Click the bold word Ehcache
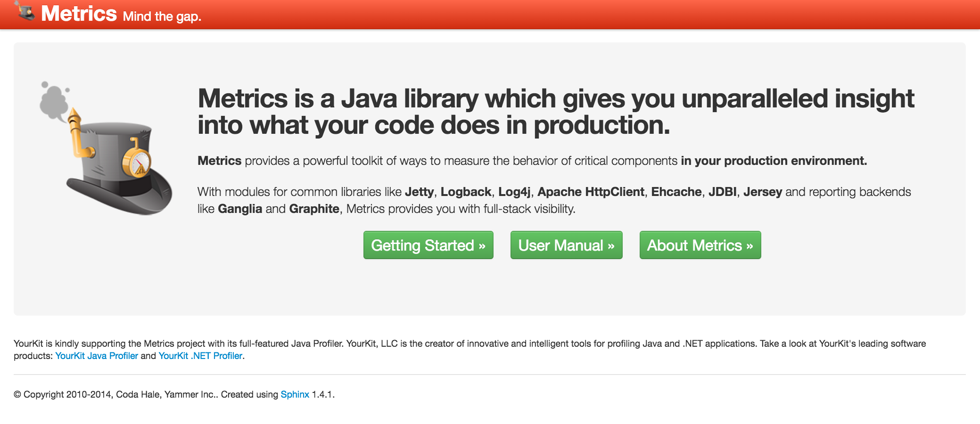 point(676,192)
